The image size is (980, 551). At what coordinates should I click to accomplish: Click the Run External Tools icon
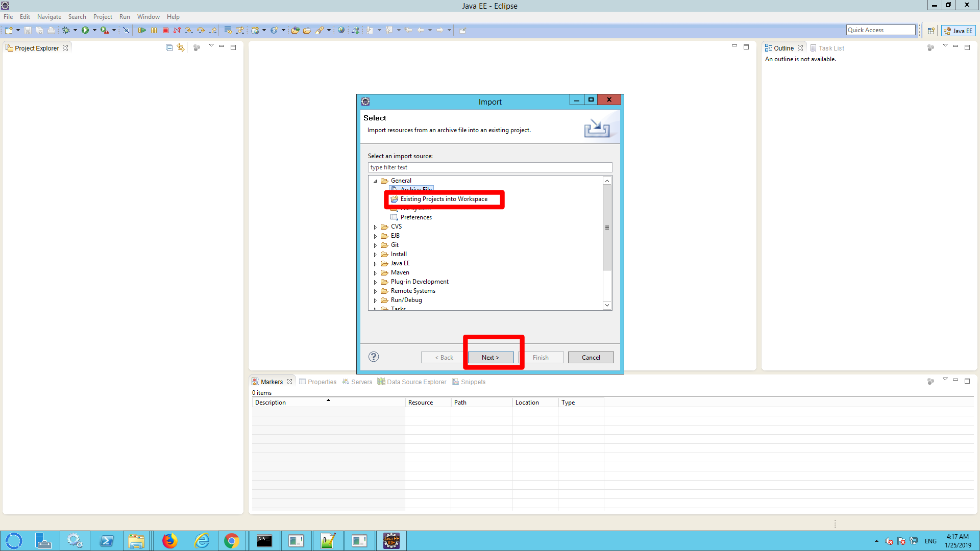pyautogui.click(x=104, y=31)
